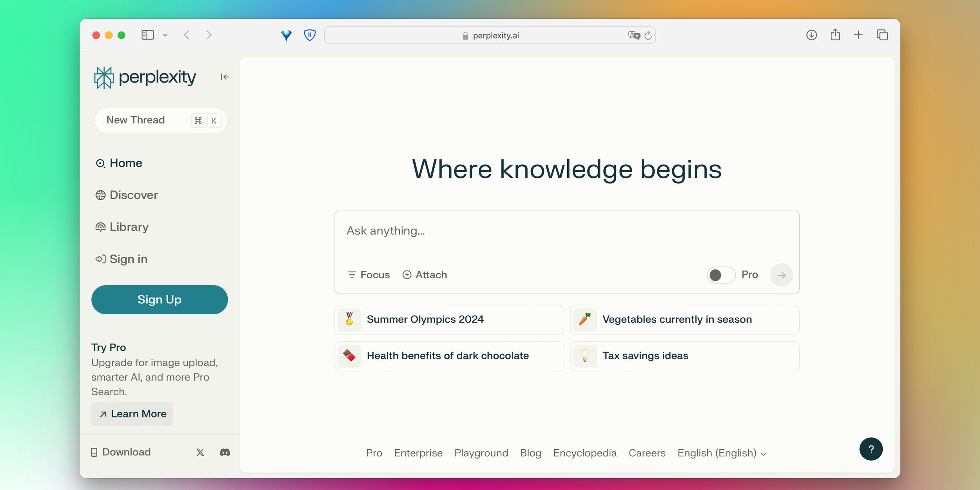Open a new Safari tab

[x=858, y=35]
